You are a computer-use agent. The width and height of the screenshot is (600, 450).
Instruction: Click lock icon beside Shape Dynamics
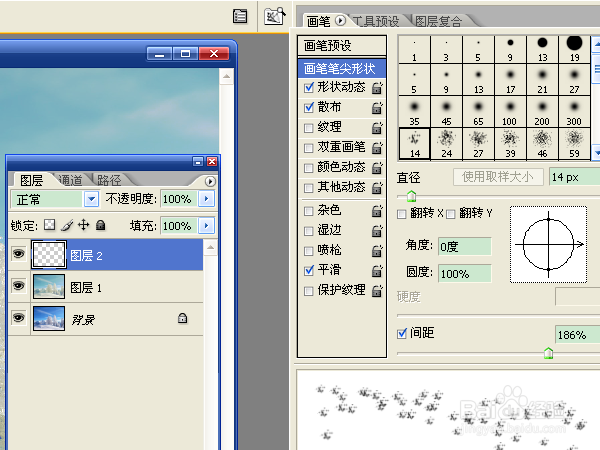(377, 88)
